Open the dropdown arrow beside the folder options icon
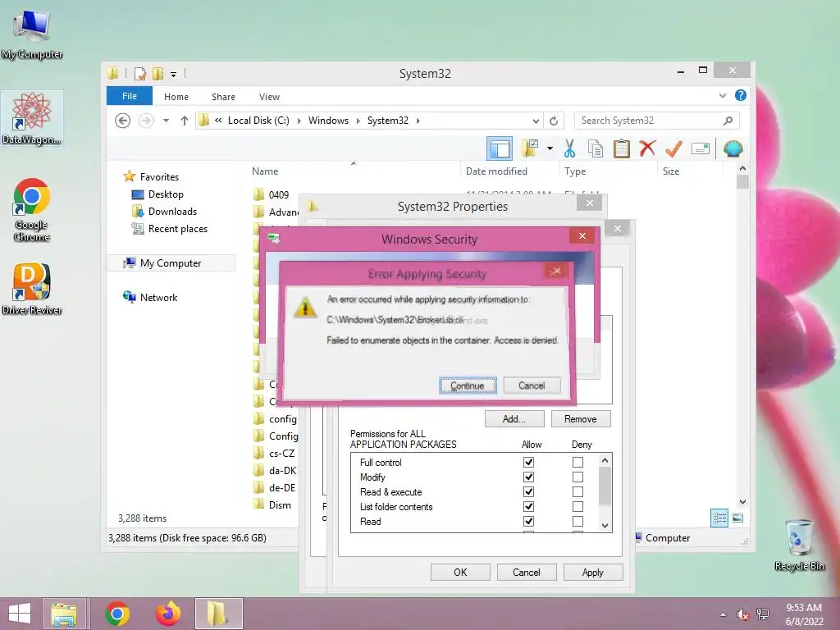 pos(550,148)
